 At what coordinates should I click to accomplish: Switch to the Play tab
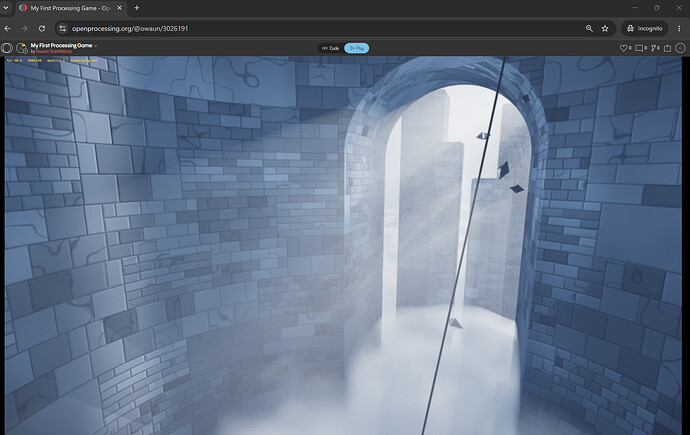tap(357, 48)
